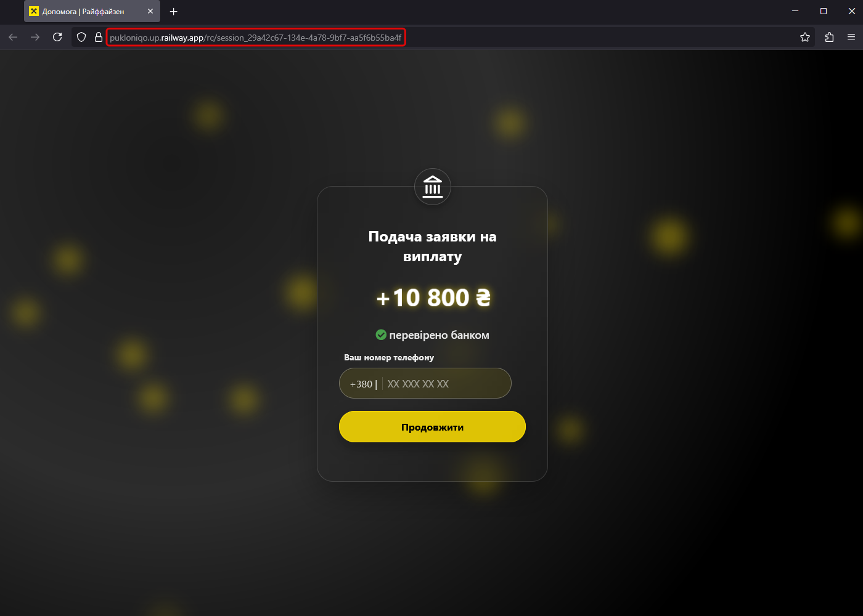The height and width of the screenshot is (616, 863).
Task: Reload the current page
Action: 57,37
